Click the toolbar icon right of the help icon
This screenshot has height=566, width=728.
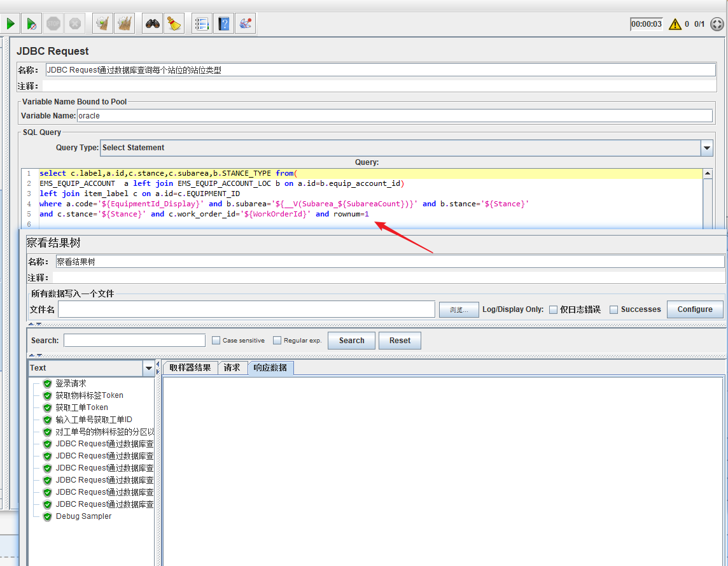(245, 23)
